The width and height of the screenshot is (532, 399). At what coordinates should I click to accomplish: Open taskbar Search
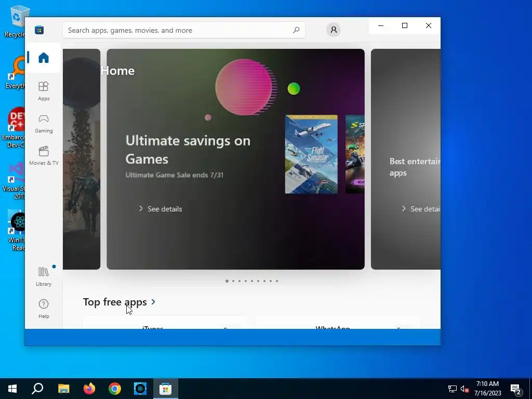click(x=37, y=389)
